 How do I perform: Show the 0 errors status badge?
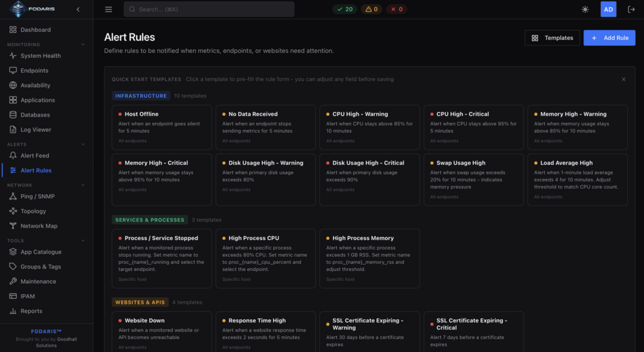[x=396, y=9]
